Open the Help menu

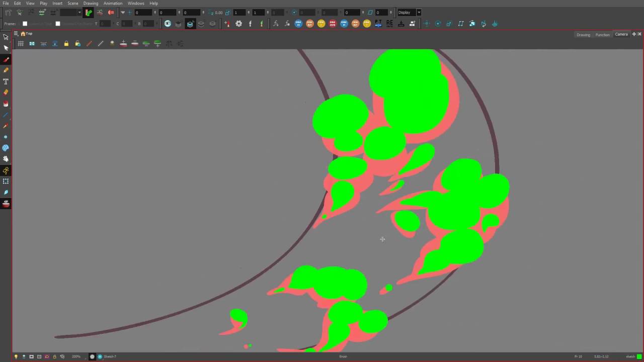pyautogui.click(x=153, y=3)
